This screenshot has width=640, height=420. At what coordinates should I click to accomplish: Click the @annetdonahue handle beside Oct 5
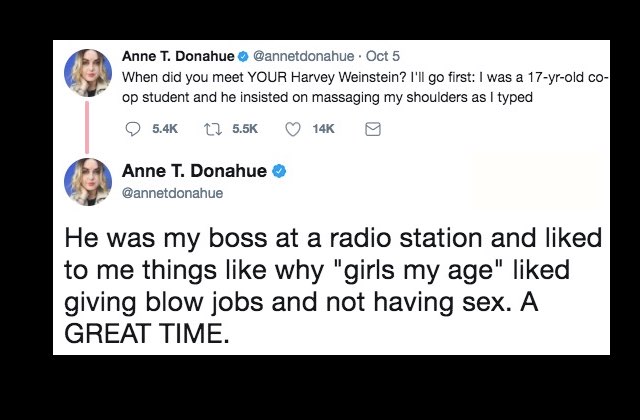(x=304, y=56)
